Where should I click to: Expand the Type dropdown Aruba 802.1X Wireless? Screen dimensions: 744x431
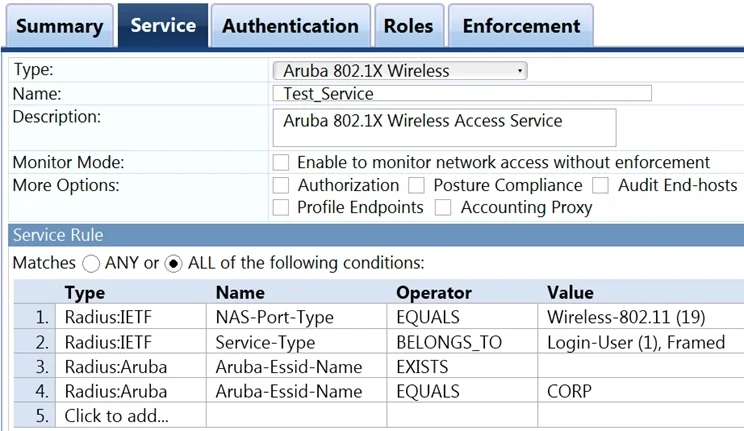400,71
